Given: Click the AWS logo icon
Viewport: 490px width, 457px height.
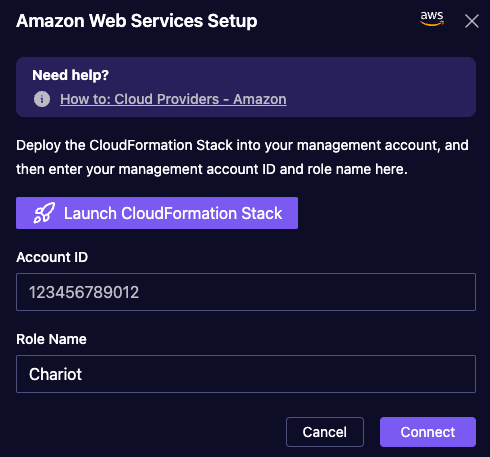Looking at the screenshot, I should tap(432, 19).
